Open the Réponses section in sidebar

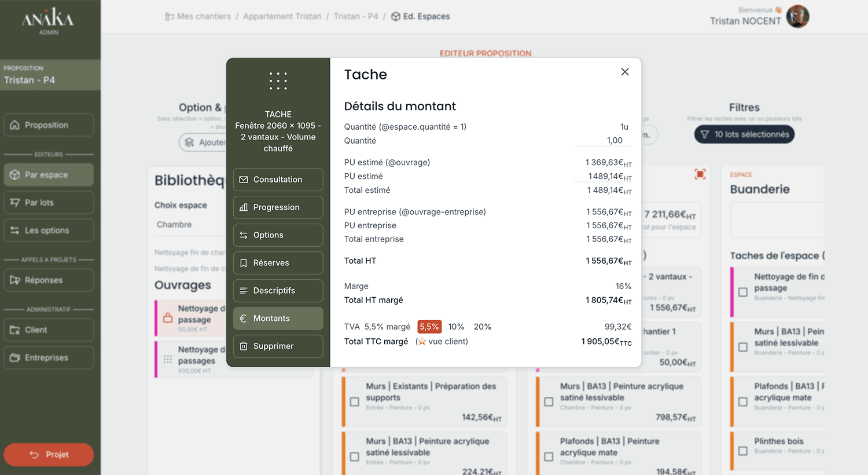(49, 280)
